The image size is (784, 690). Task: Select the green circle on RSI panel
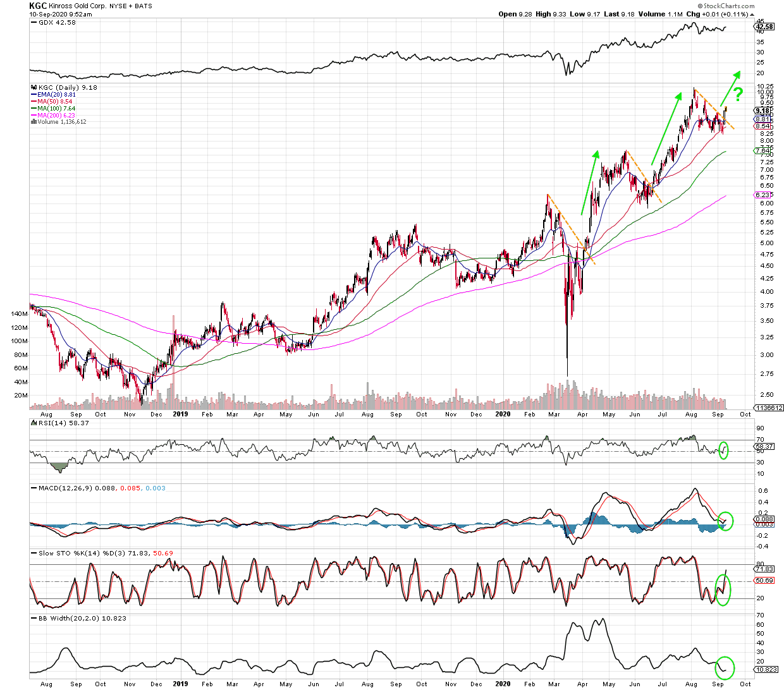[x=724, y=451]
